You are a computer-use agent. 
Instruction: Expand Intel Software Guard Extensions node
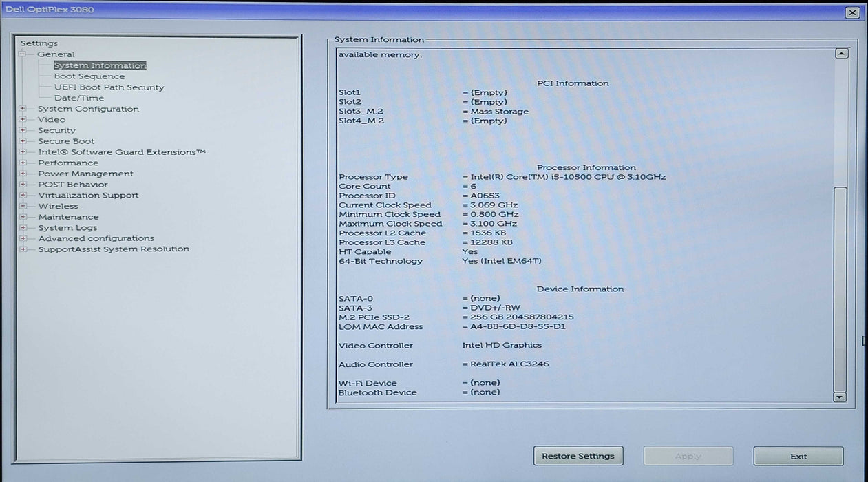click(23, 152)
